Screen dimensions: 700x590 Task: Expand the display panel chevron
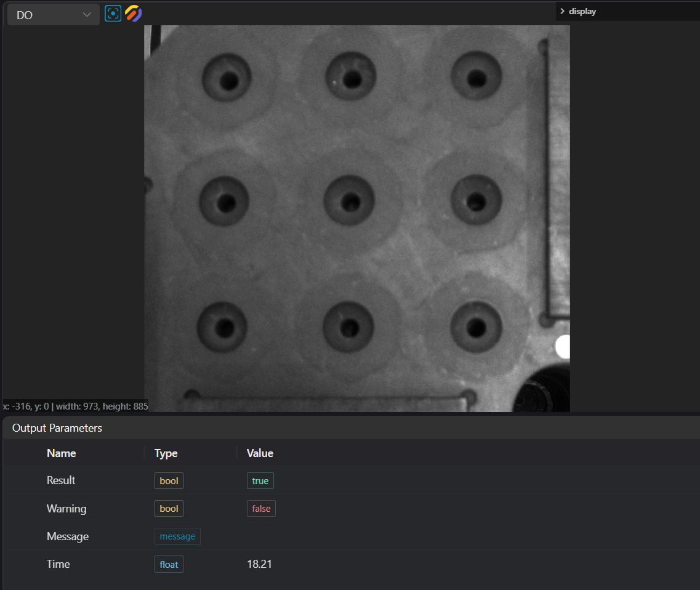(562, 11)
